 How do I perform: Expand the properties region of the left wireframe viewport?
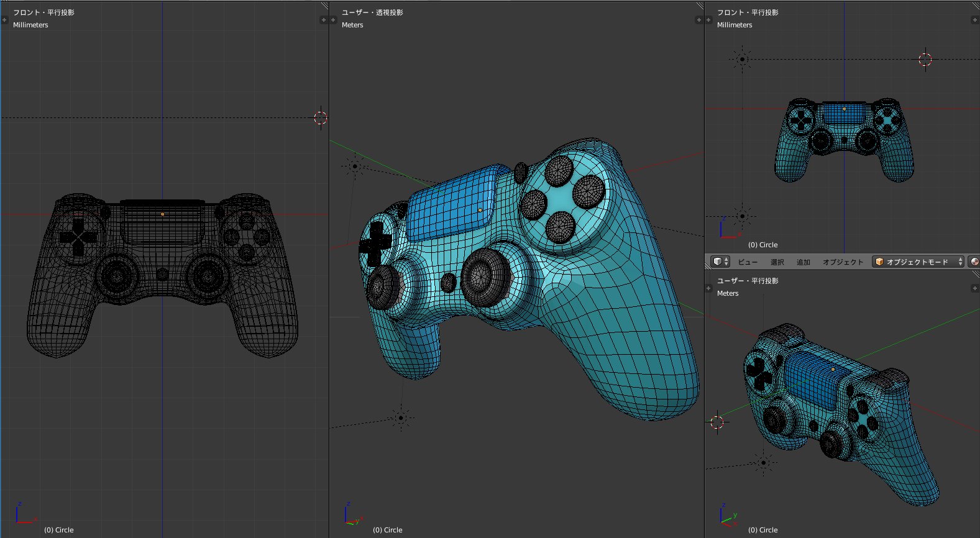tap(323, 20)
